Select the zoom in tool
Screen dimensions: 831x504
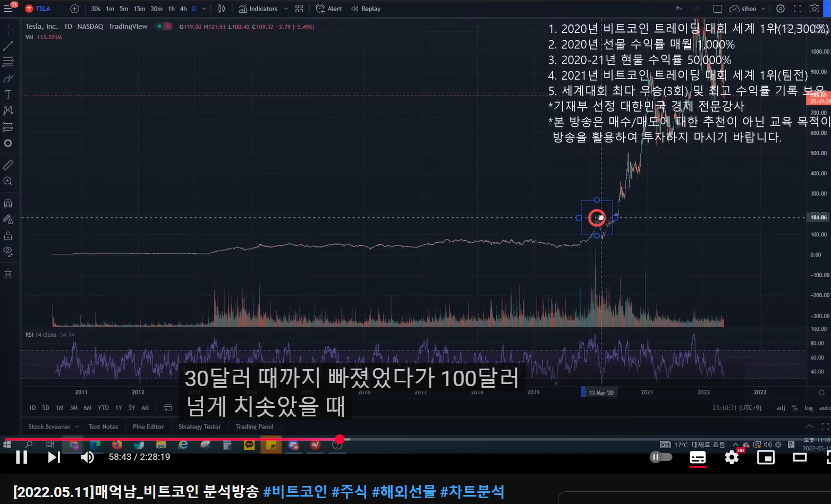pos(8,181)
